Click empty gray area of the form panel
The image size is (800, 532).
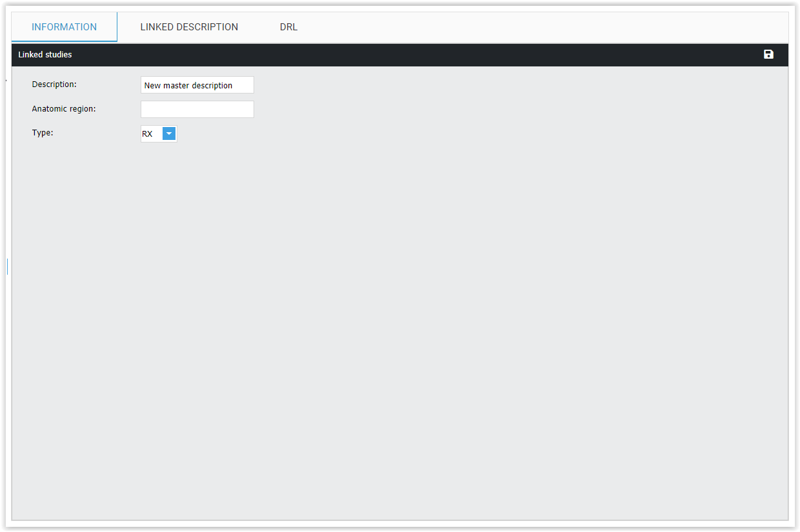(x=400, y=322)
